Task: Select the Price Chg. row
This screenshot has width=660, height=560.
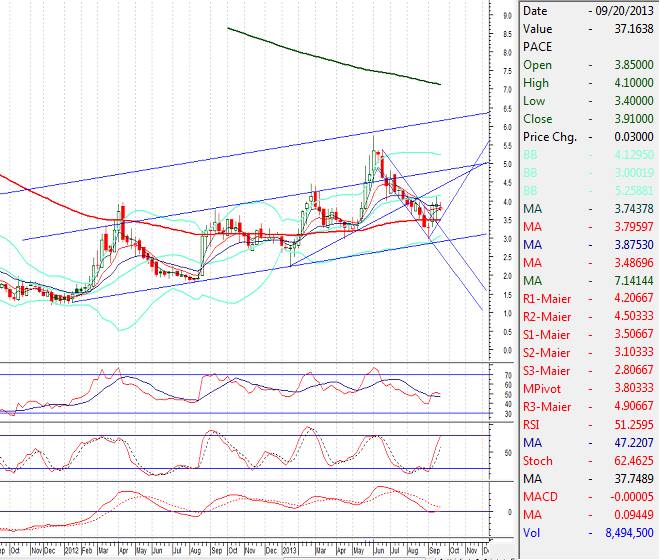Action: coord(588,137)
